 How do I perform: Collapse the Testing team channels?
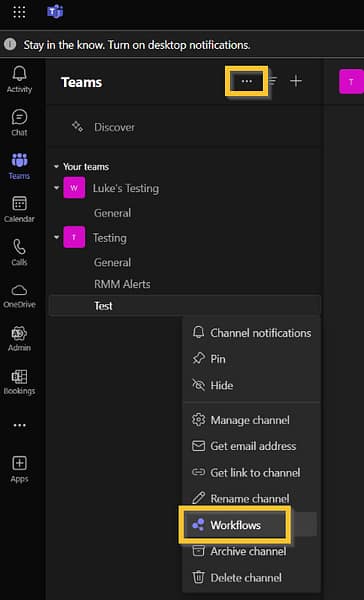click(x=57, y=237)
